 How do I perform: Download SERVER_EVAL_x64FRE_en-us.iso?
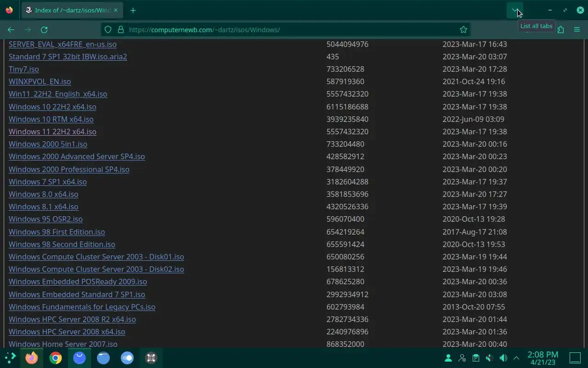click(62, 44)
